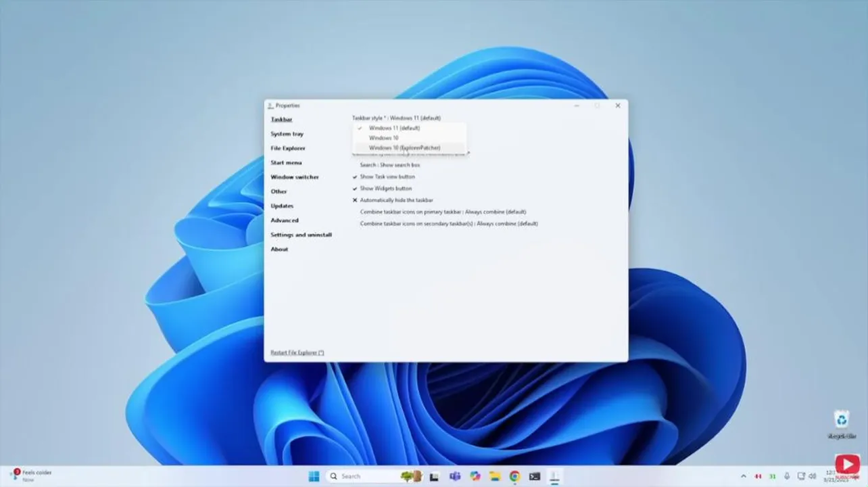
Task: Minimize the Properties window
Action: pos(577,106)
